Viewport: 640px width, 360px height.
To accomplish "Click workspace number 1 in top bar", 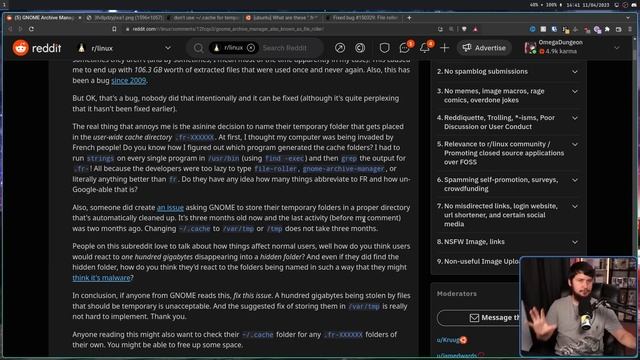I will coord(4,4).
